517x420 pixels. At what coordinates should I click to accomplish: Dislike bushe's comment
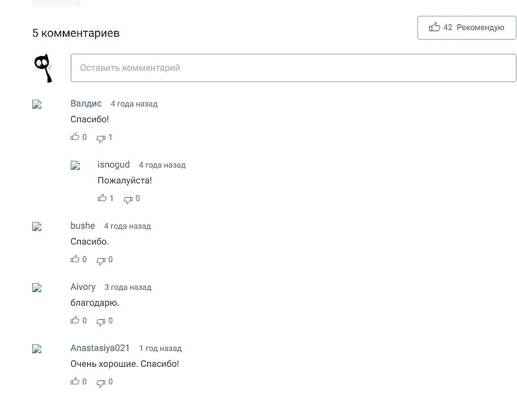point(101,260)
